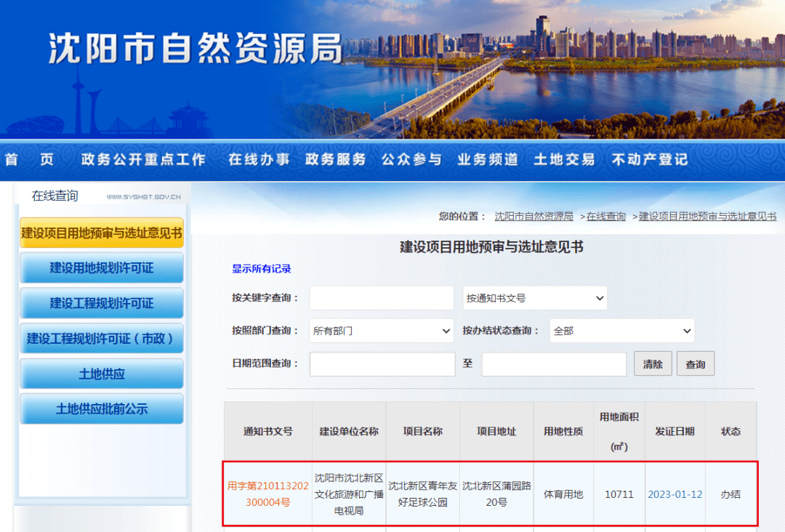Expand the 所有部门 department dropdown
The height and width of the screenshot is (532, 785).
tap(382, 331)
